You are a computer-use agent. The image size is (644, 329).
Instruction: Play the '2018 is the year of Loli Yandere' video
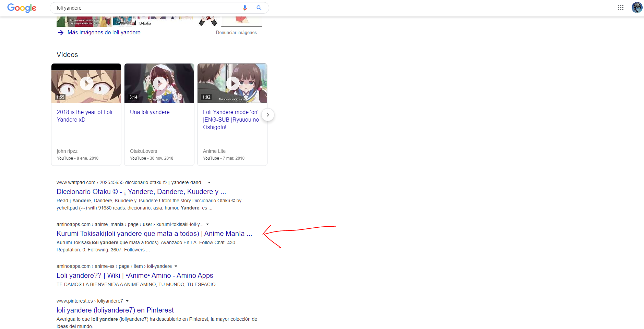(x=86, y=83)
